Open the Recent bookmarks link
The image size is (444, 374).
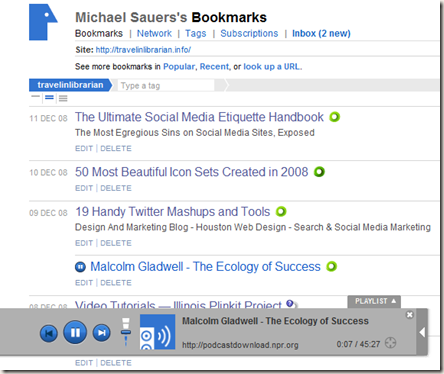[214, 67]
